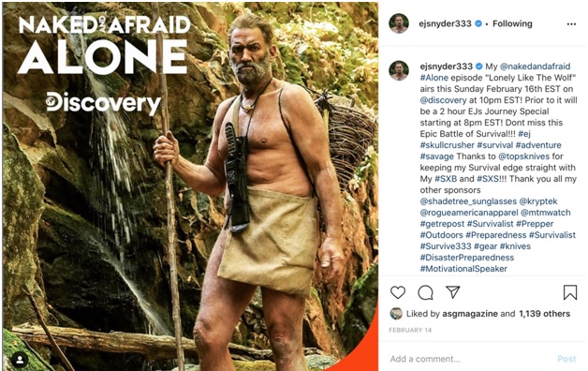Screen dimensions: 588x371
Task: Open the #MotivationalSpeaker hashtag
Action: (463, 269)
